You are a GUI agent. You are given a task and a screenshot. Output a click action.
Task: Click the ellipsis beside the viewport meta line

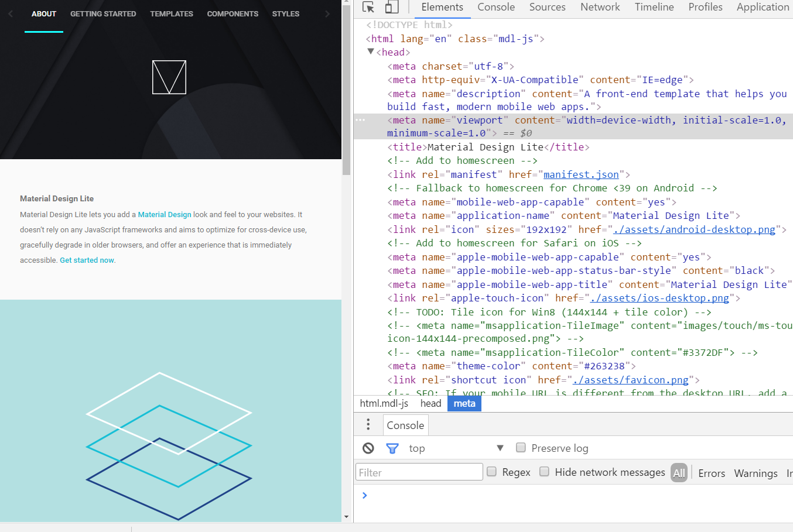point(360,120)
